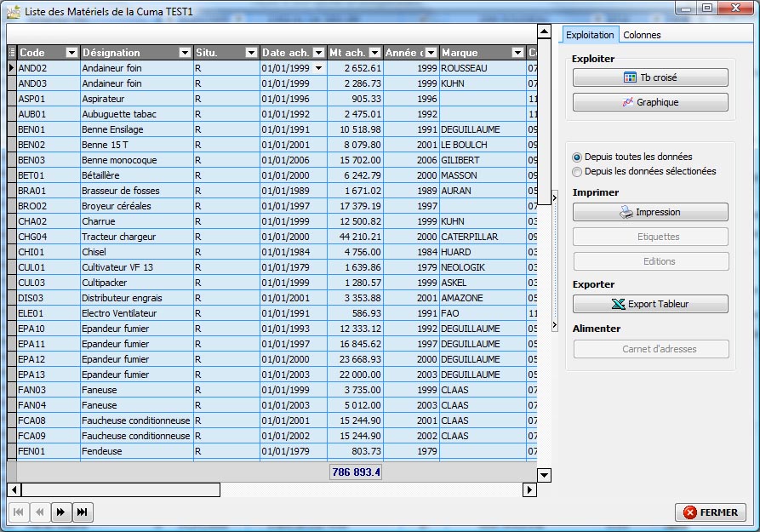Viewport: 760px width, 532px height.
Task: Close the window with the FERMER button
Action: pos(711,512)
